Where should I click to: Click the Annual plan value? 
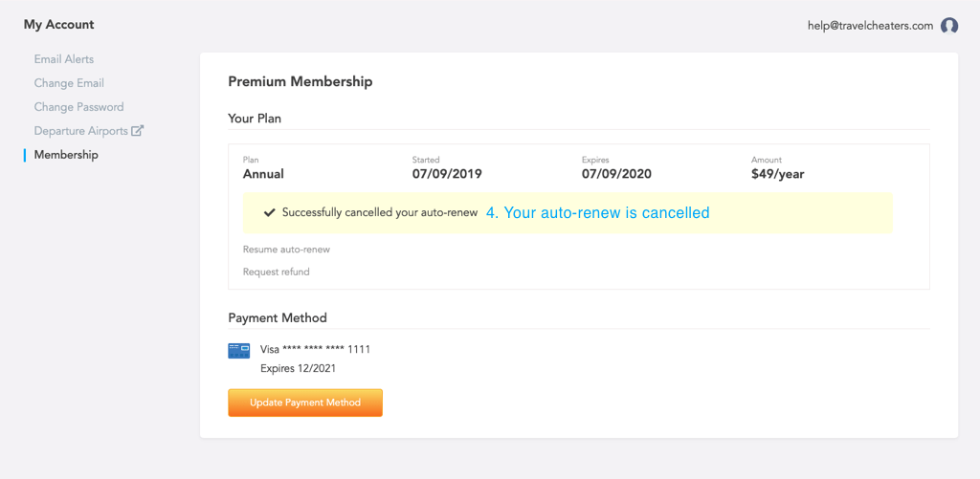(x=263, y=174)
